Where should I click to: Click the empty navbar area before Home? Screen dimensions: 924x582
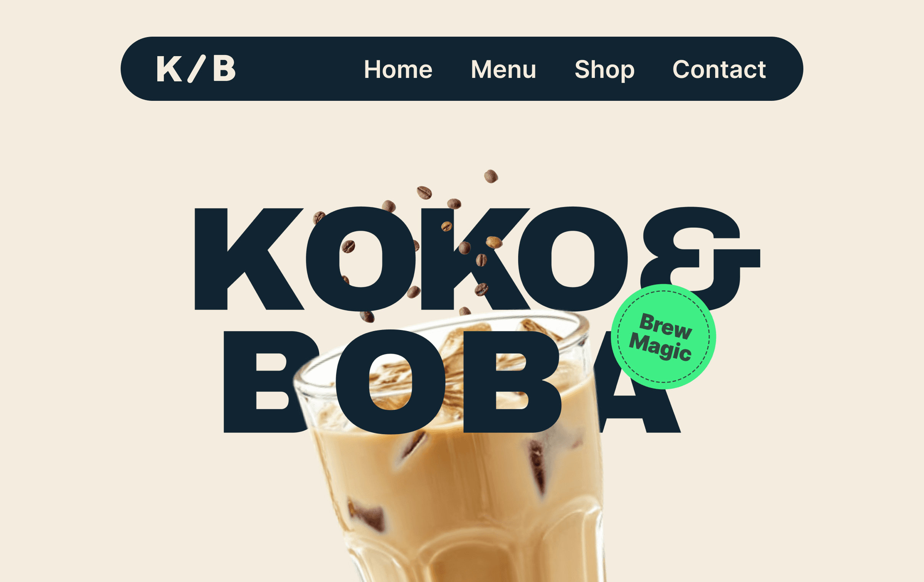click(x=299, y=69)
